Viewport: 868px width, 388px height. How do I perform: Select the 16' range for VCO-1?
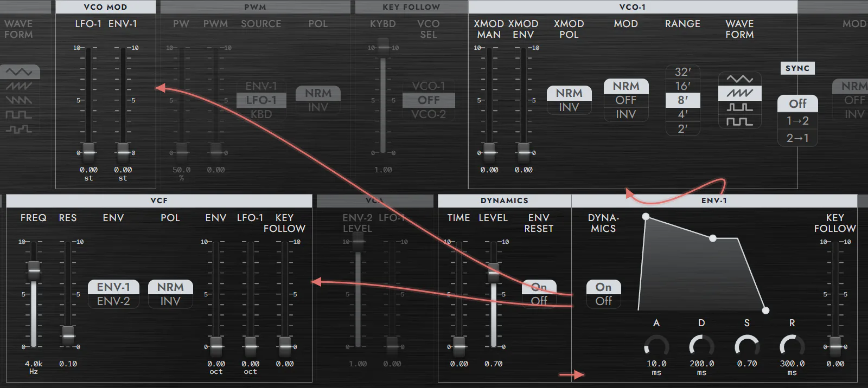(x=682, y=86)
